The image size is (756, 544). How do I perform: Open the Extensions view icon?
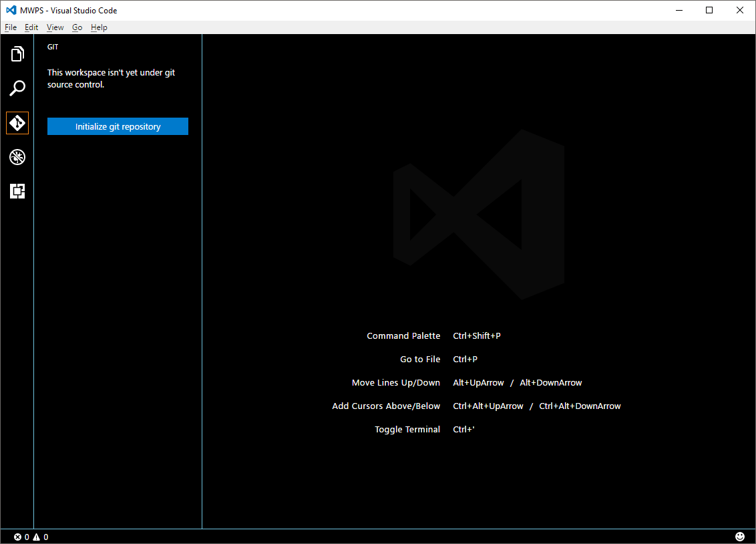(x=17, y=191)
